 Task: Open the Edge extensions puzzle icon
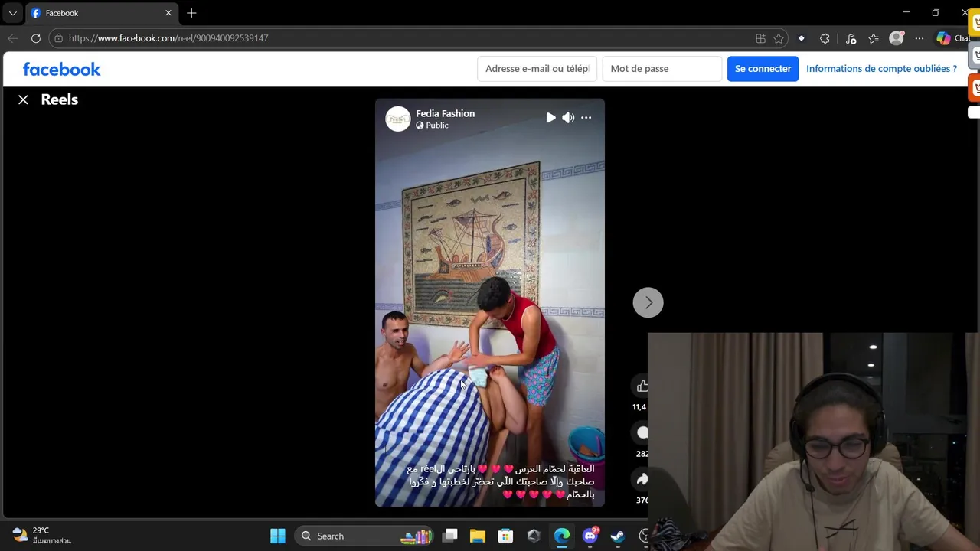pos(825,38)
